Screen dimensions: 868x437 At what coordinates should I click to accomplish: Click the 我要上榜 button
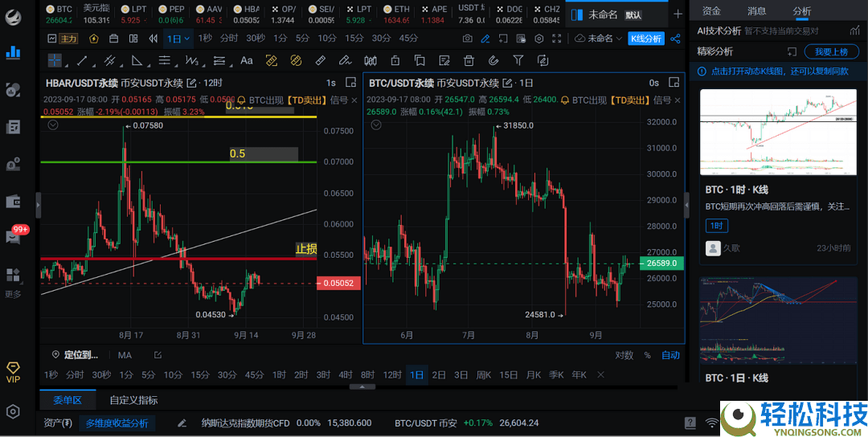tap(831, 51)
